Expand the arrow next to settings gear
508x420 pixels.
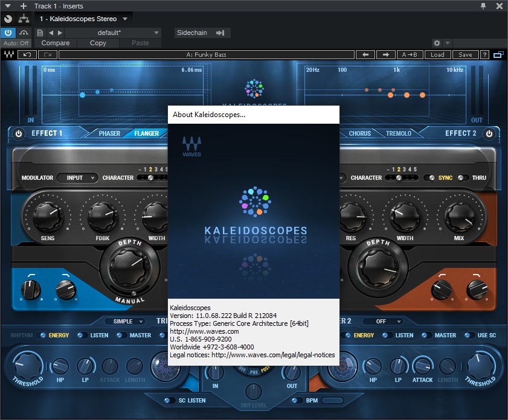(x=448, y=43)
